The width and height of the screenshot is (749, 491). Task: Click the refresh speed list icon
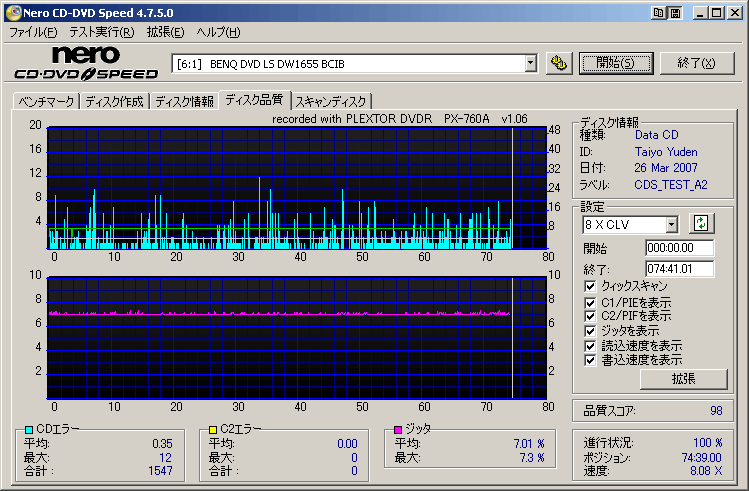pyautogui.click(x=701, y=224)
